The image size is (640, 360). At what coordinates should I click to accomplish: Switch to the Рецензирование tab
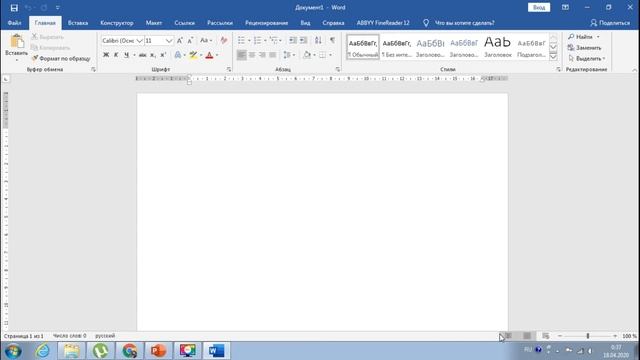pos(267,23)
